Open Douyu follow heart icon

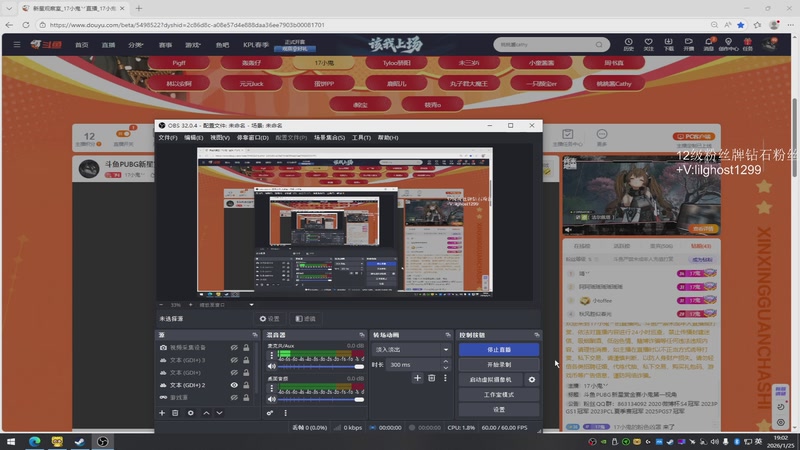click(648, 44)
